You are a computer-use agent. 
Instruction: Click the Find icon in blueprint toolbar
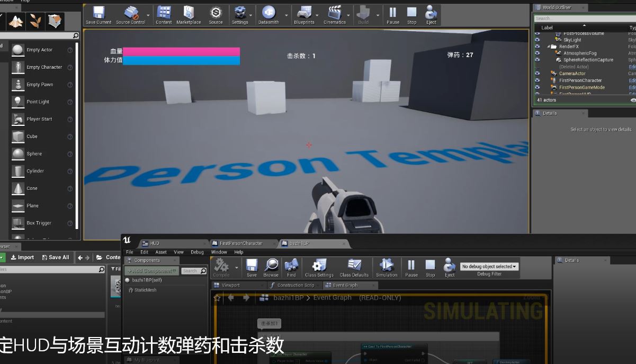(x=291, y=268)
